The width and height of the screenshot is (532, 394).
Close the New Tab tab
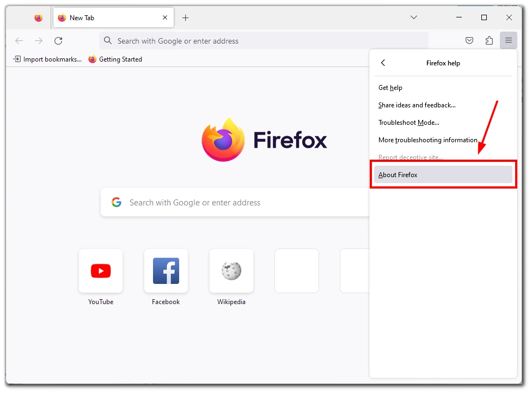[x=165, y=17]
